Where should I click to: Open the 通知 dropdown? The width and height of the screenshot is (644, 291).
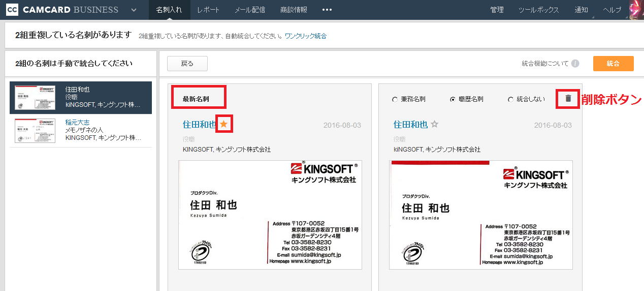tap(582, 10)
